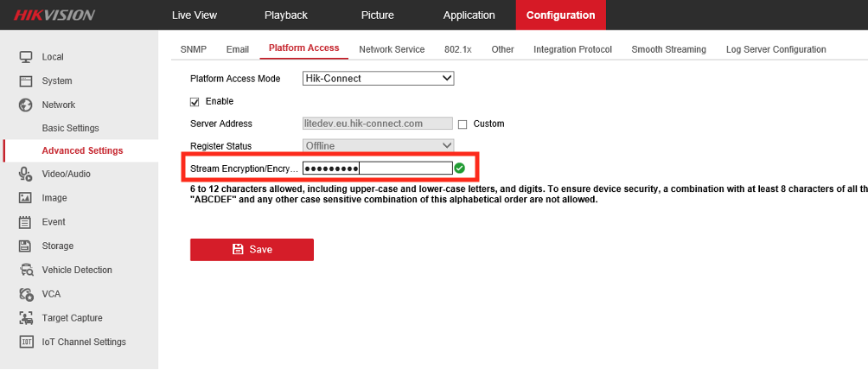Open the Playback top menu
The height and width of the screenshot is (370, 868).
(285, 16)
